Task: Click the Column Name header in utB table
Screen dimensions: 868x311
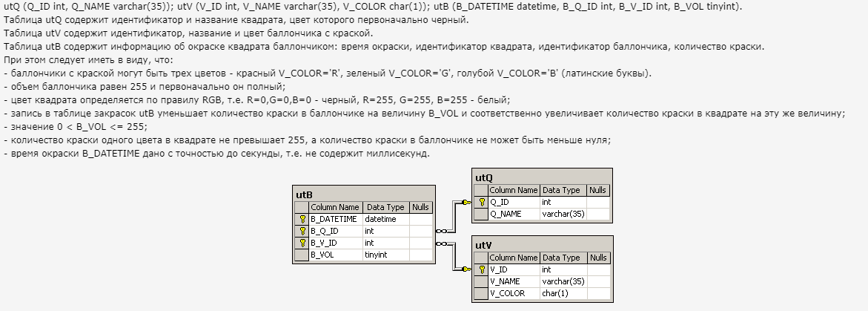Action: point(335,207)
